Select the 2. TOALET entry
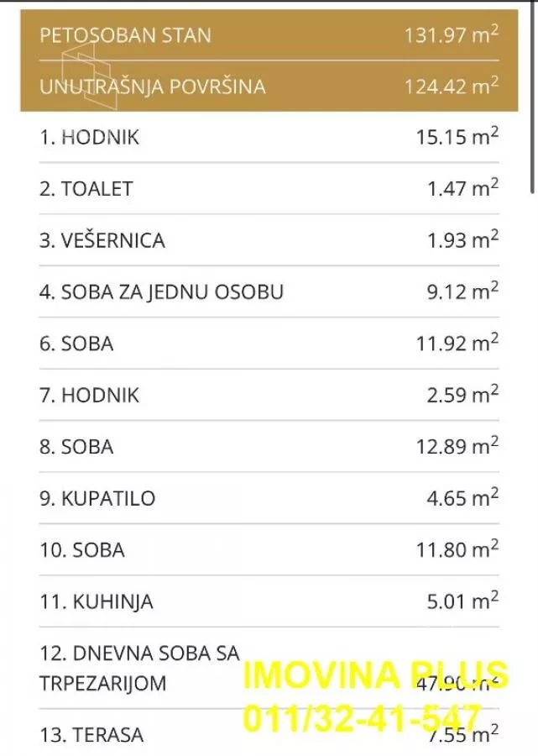This screenshot has height=756, width=538. pyautogui.click(x=269, y=189)
